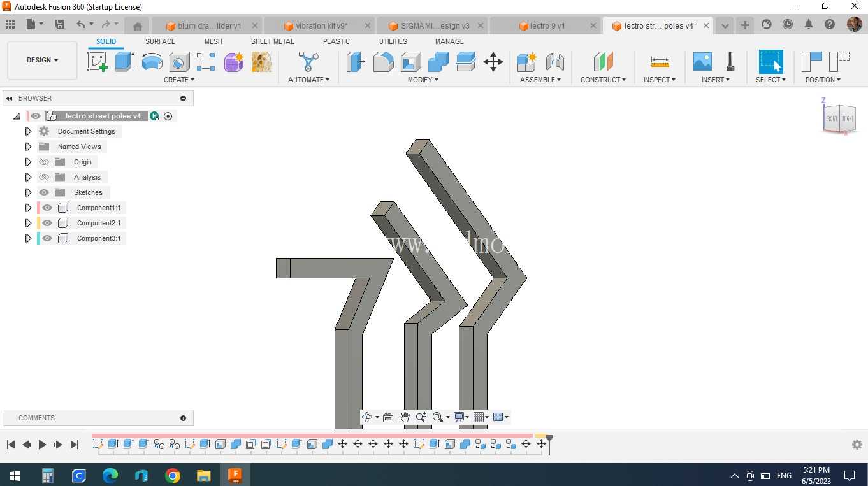This screenshot has height=486, width=868.
Task: Jump to timeline beginning
Action: tap(11, 445)
